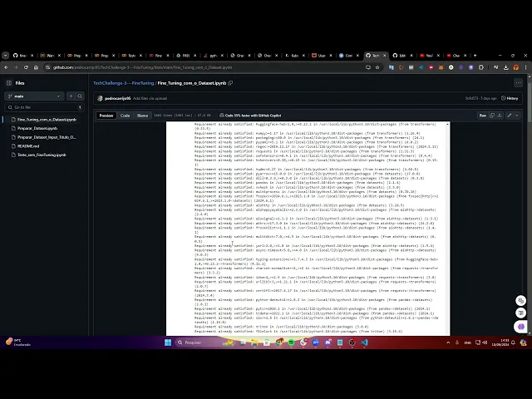
Task: Open the notifications bell in taskbar
Action: click(x=513, y=342)
